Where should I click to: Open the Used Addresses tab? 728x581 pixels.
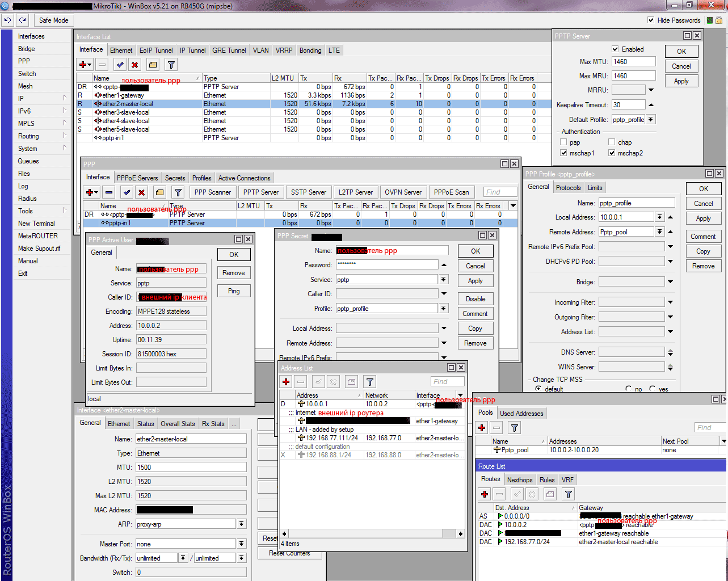point(521,414)
